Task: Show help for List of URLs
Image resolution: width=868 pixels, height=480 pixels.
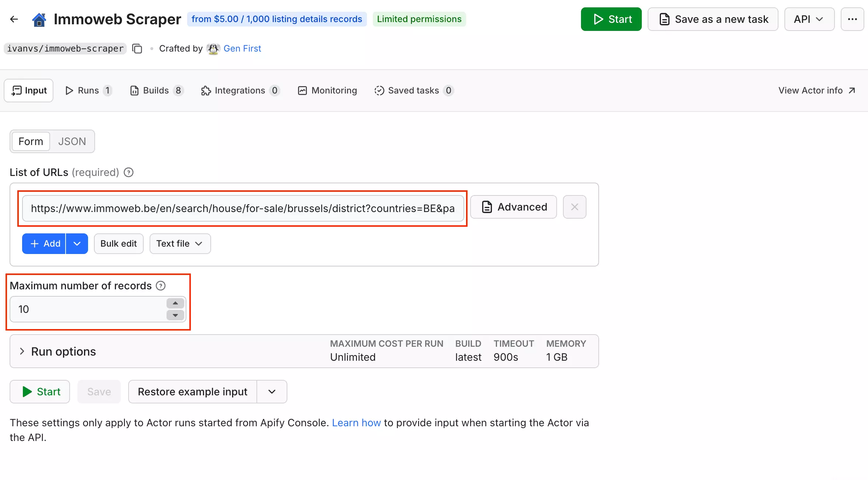Action: (128, 172)
